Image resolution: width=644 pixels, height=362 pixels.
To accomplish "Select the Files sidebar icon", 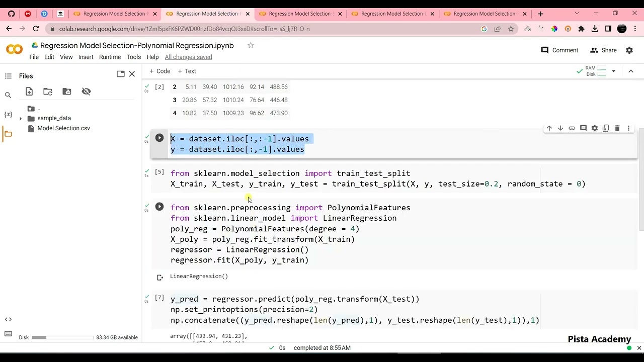I will click(8, 134).
